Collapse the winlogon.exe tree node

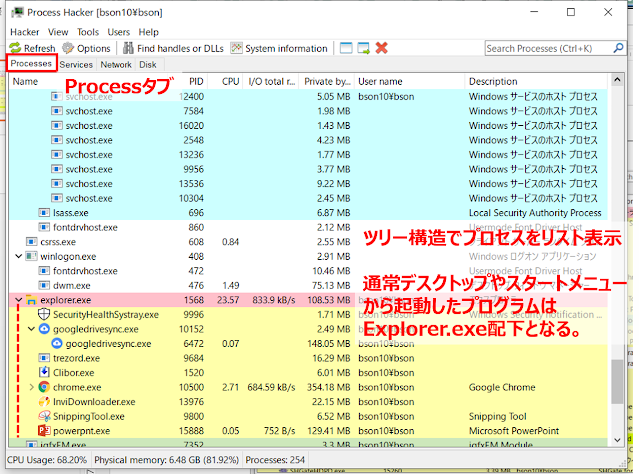18,256
